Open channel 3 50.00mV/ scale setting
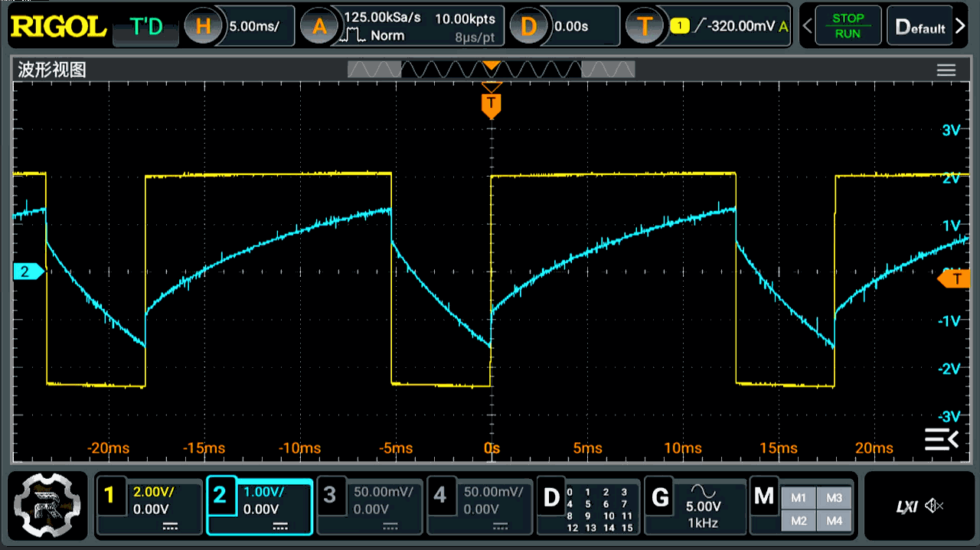This screenshot has width=980, height=550. (x=384, y=492)
